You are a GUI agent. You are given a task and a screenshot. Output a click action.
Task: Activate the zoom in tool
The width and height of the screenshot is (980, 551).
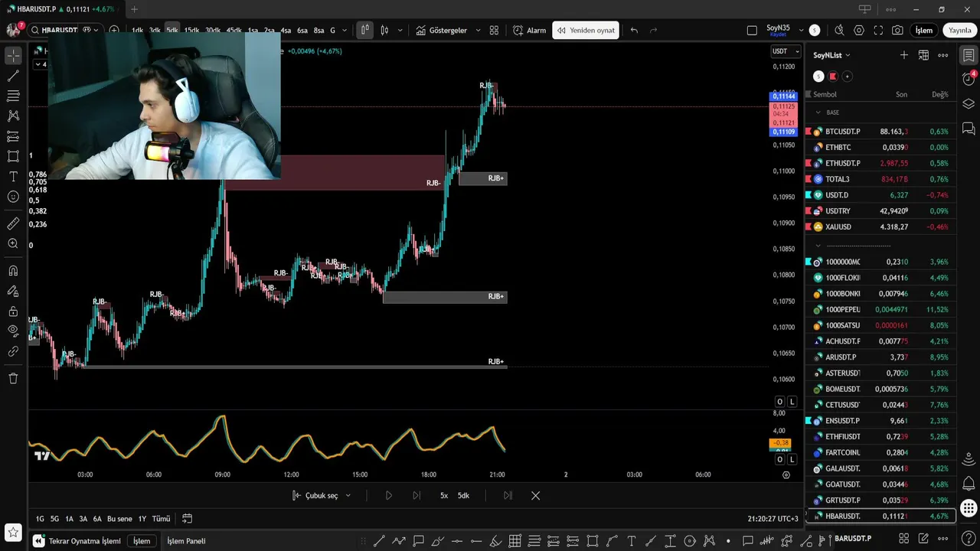pyautogui.click(x=13, y=243)
